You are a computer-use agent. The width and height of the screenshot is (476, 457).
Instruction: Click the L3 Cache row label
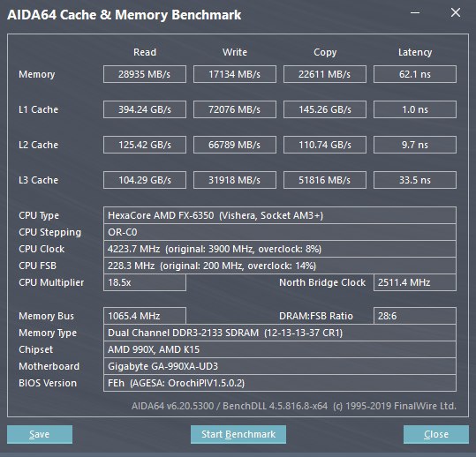[x=38, y=180]
